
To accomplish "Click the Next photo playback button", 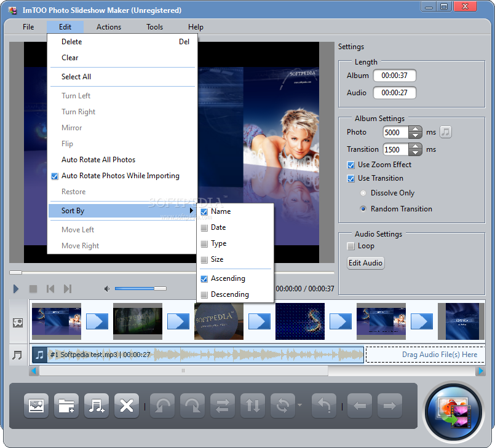I will point(68,289).
